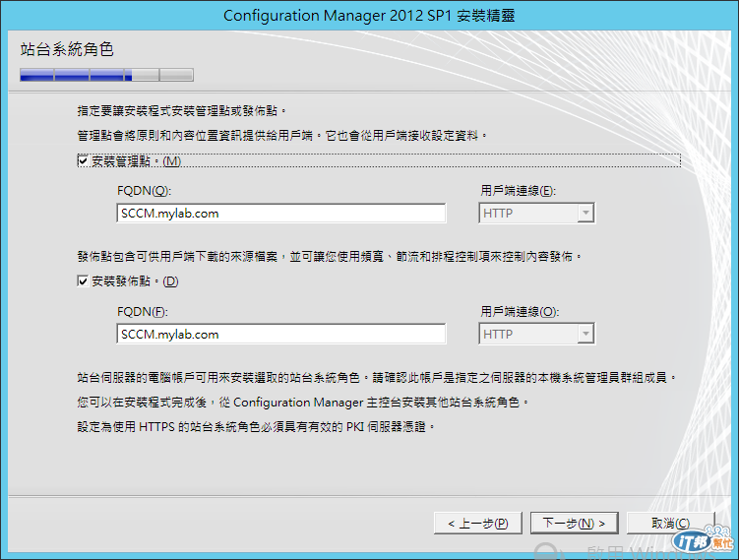Viewport: 739px width, 560px height.
Task: Click the line mentioning Configuration Manager 主控台
Action: (303, 403)
